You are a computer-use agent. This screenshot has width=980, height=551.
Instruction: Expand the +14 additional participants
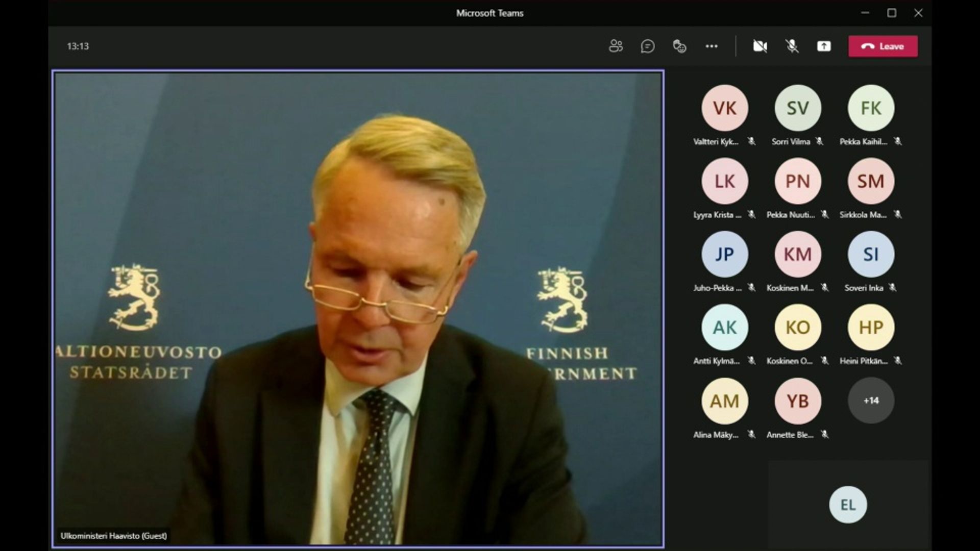point(871,400)
